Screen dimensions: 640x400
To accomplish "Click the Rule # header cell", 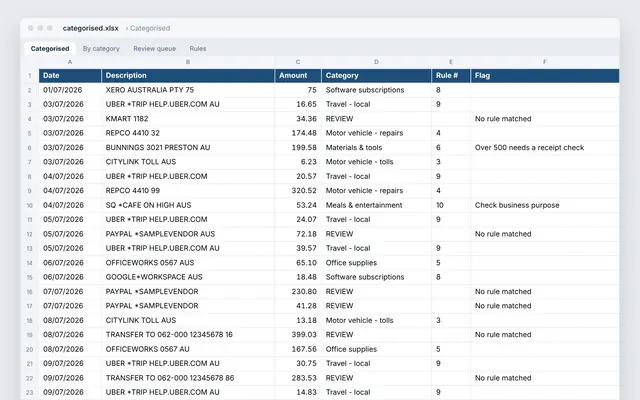I will click(x=451, y=76).
